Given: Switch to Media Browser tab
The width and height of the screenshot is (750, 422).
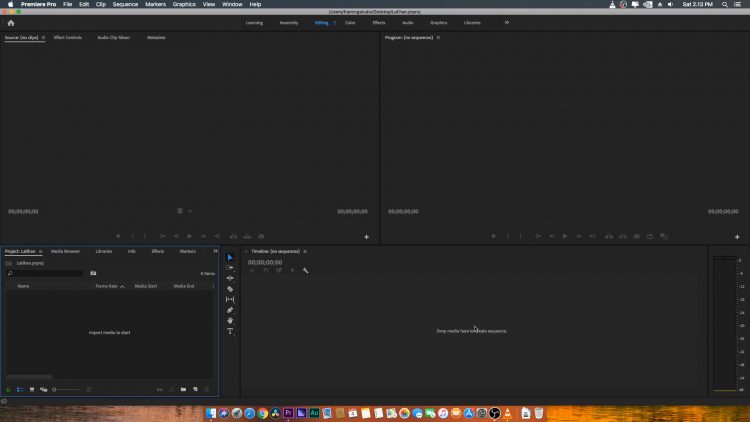Looking at the screenshot, I should pos(65,251).
